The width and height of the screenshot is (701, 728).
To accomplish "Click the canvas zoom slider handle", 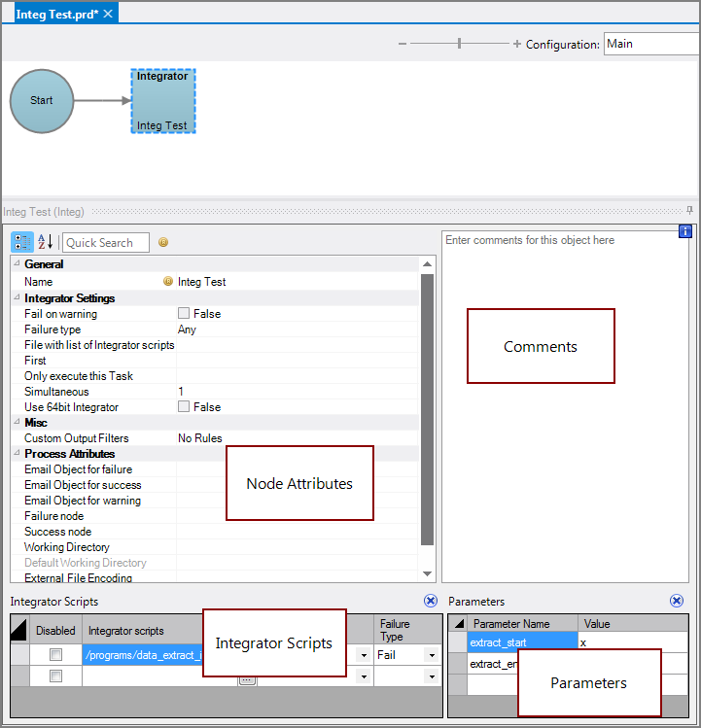I will point(459,44).
